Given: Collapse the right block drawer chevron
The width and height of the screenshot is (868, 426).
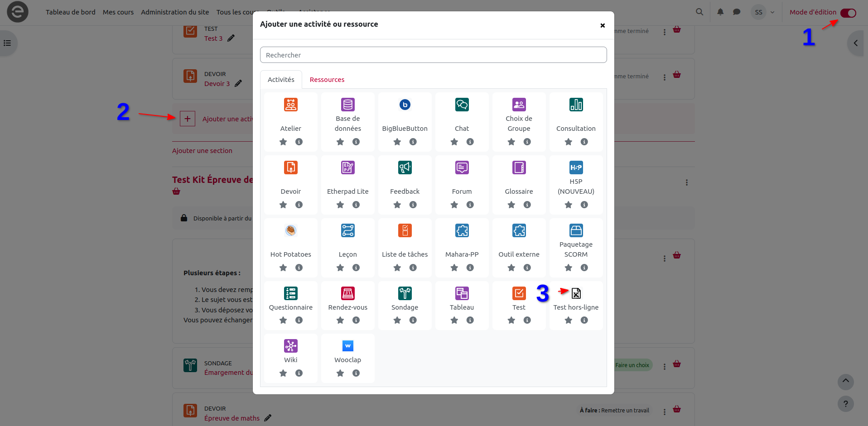Looking at the screenshot, I should [x=856, y=43].
